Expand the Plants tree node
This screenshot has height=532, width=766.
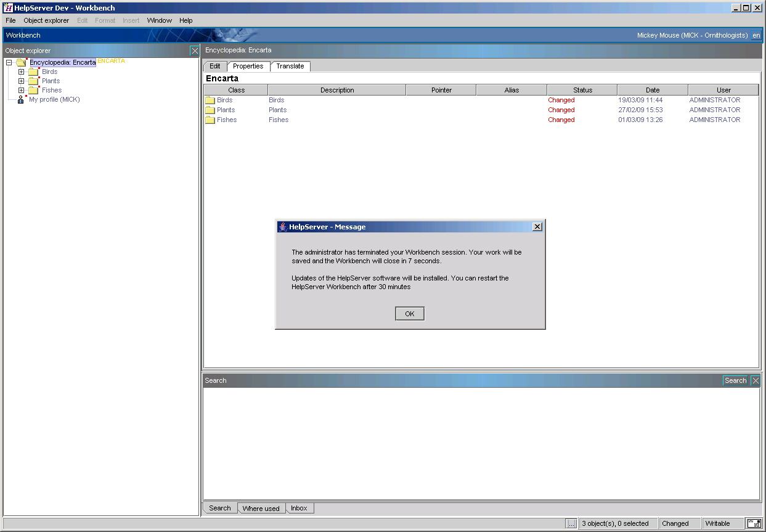click(21, 81)
